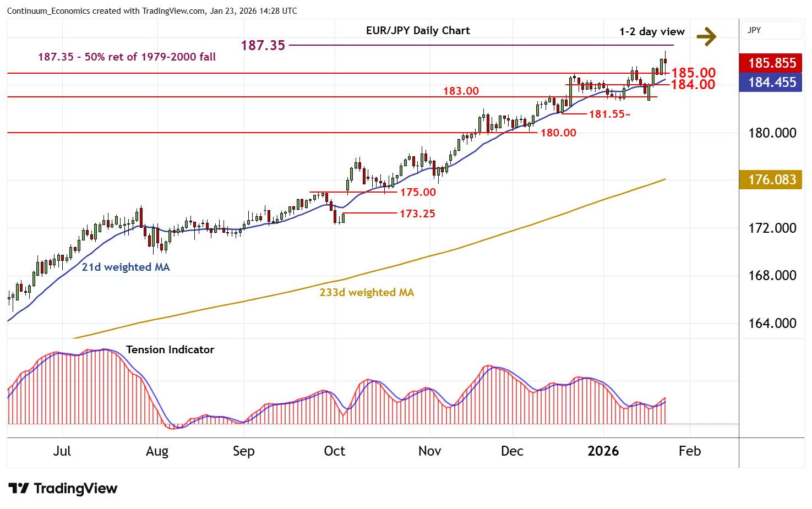Image resolution: width=812 pixels, height=509 pixels.
Task: Click the 2026 marker on time axis
Action: point(603,451)
